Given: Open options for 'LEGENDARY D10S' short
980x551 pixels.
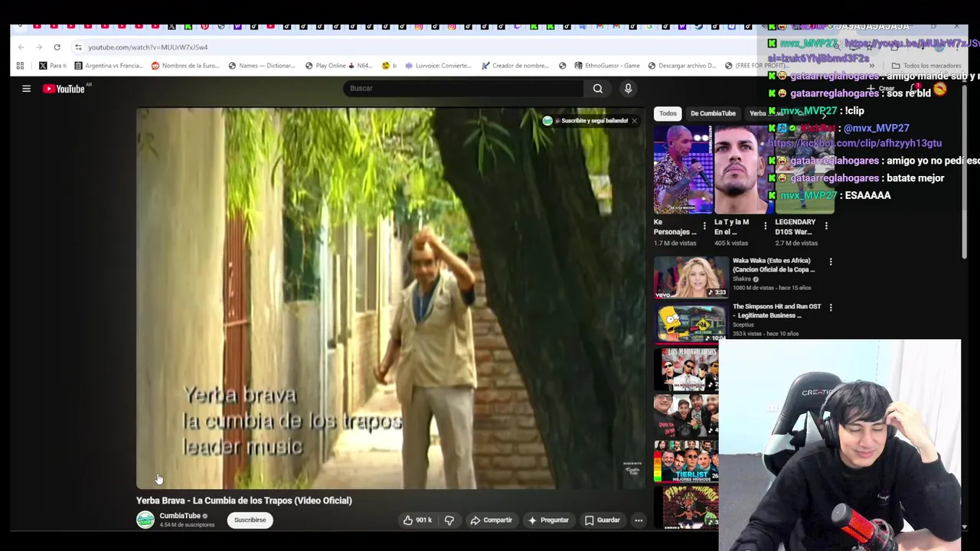Looking at the screenshot, I should (826, 226).
